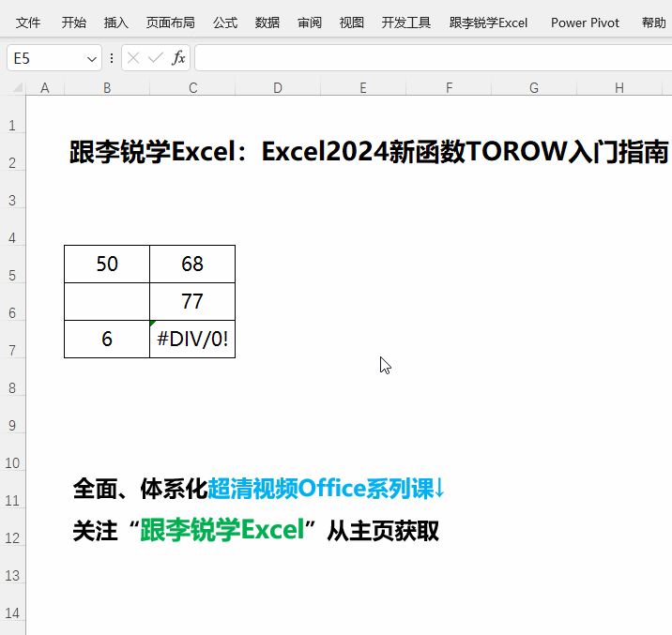Open the 开发工具 ribbon tab
The height and width of the screenshot is (635, 672).
(406, 23)
